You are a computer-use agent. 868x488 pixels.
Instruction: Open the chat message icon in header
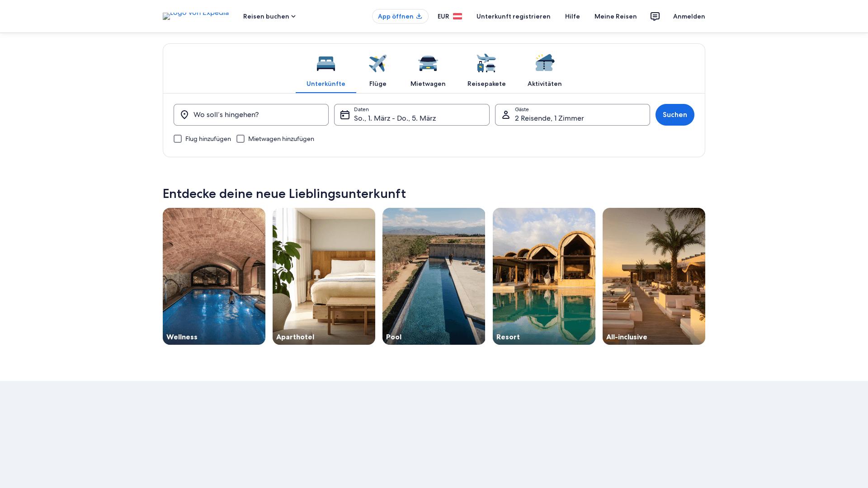tap(655, 16)
